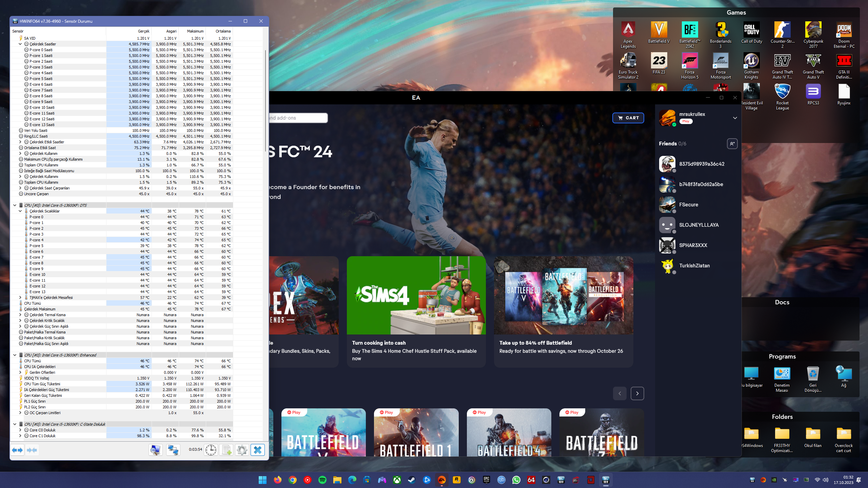Click previous carousel arrow in EA
Image resolution: width=868 pixels, height=488 pixels.
click(619, 393)
